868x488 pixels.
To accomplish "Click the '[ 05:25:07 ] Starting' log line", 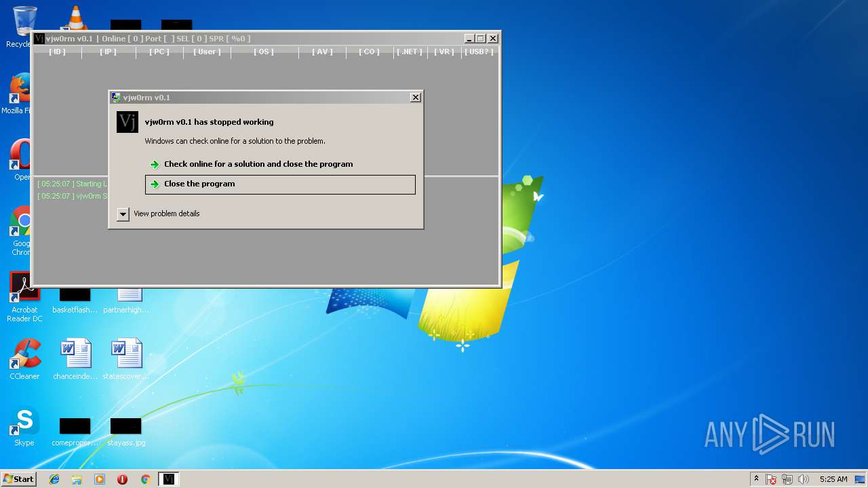I will (x=72, y=184).
